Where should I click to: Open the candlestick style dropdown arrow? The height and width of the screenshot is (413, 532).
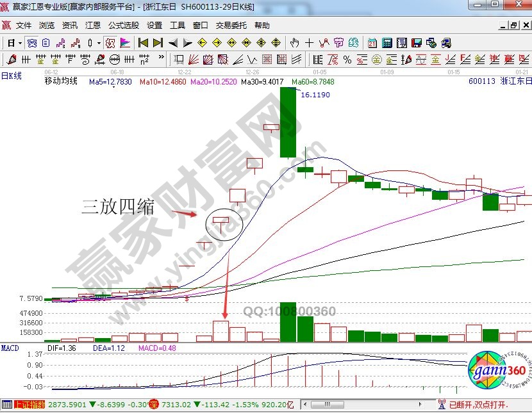tap(98, 43)
